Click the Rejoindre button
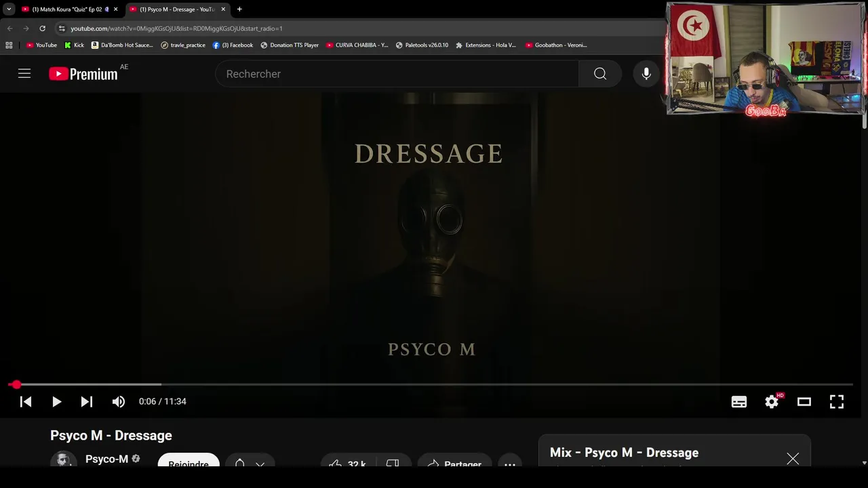Viewport: 868px width, 488px height. [x=189, y=460]
